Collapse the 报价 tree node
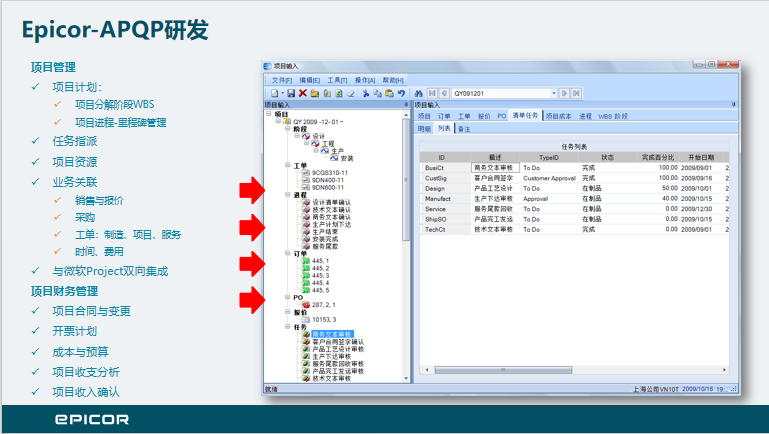 click(288, 312)
